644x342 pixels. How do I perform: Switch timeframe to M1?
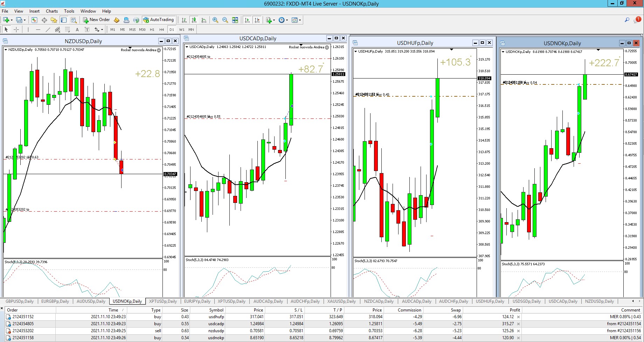click(113, 29)
